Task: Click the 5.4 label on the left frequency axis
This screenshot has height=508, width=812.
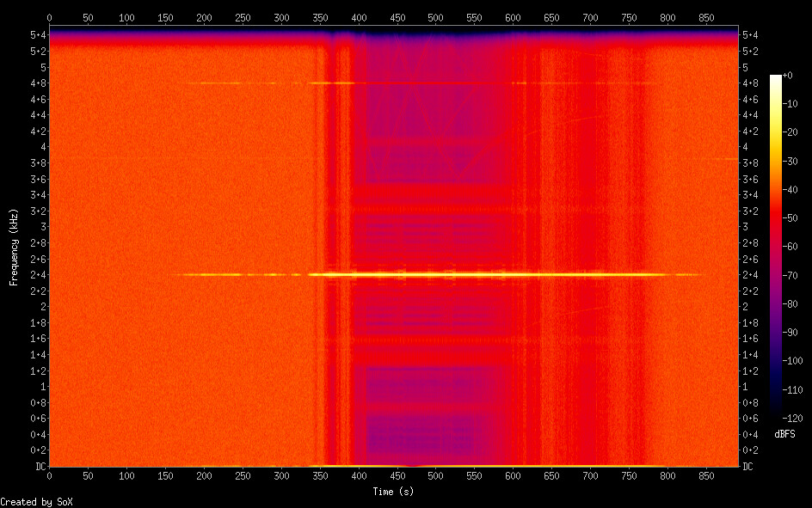Action: [x=38, y=34]
